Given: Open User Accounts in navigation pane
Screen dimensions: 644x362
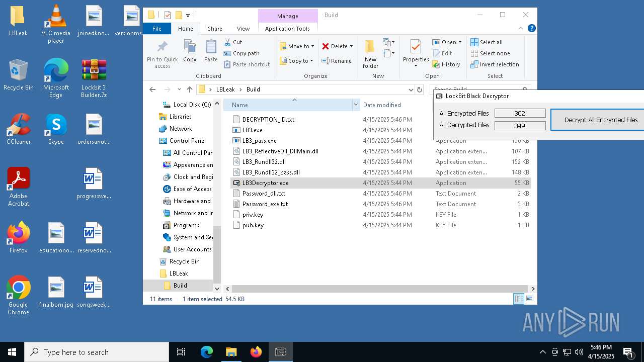Looking at the screenshot, I should click(192, 249).
